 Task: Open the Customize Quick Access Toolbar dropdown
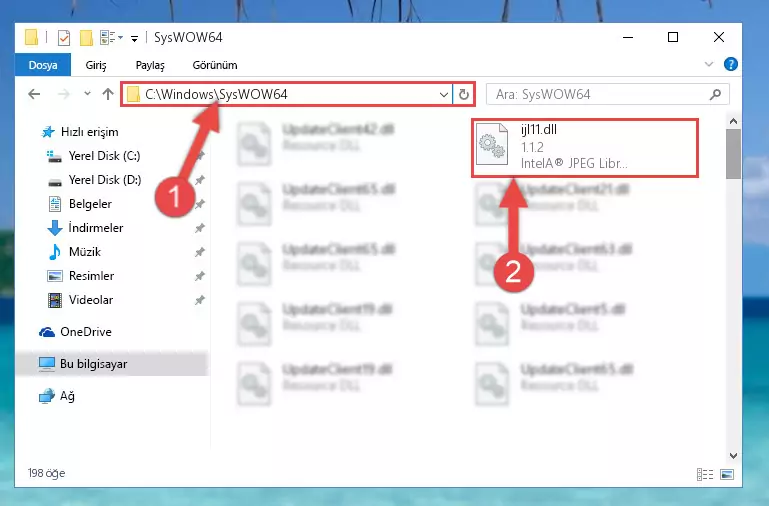[134, 38]
